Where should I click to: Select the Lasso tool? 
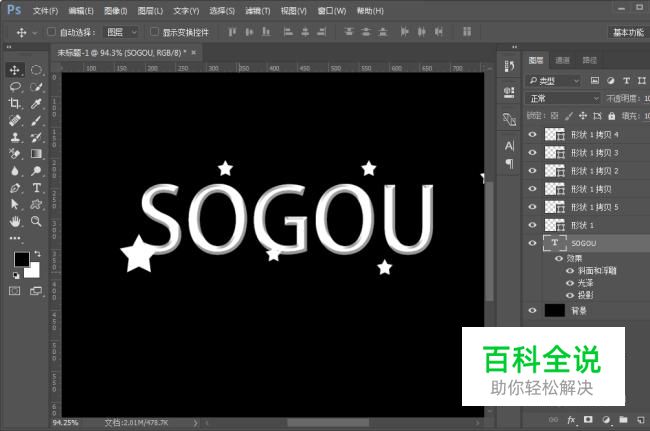click(x=15, y=87)
